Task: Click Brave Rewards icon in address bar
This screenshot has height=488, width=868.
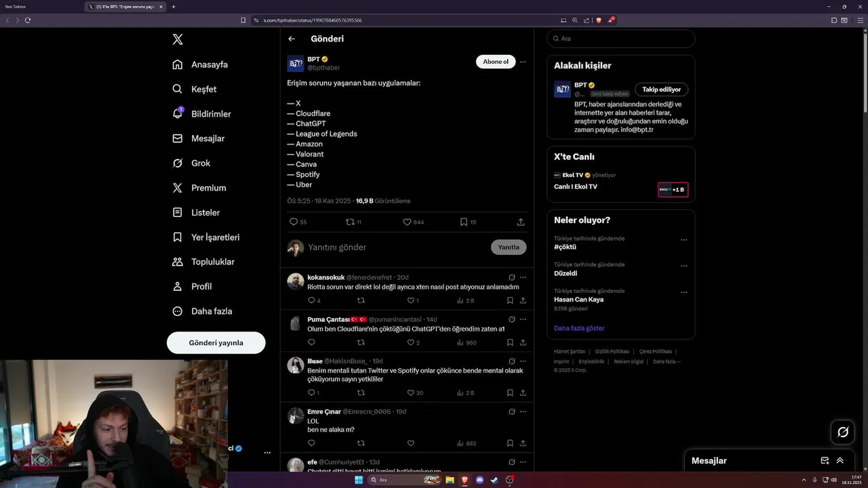Action: (x=610, y=20)
